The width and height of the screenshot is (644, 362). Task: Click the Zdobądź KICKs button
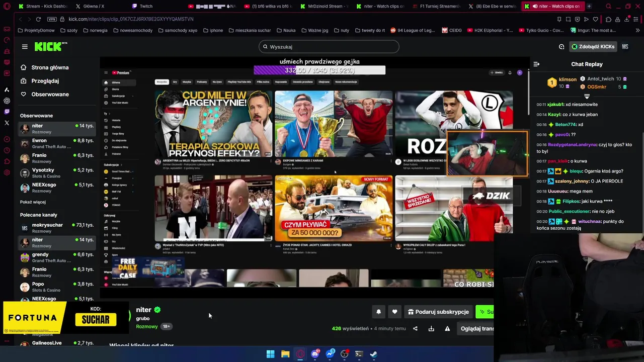pyautogui.click(x=593, y=47)
